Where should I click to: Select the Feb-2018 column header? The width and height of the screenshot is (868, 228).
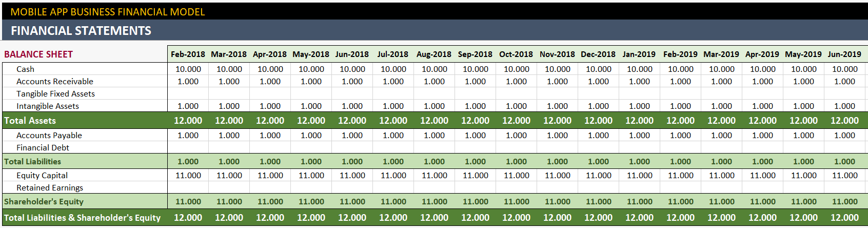[188, 54]
